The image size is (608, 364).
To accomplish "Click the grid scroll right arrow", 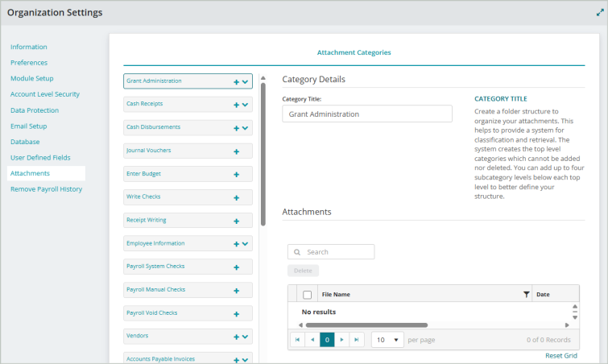I will pyautogui.click(x=567, y=325).
